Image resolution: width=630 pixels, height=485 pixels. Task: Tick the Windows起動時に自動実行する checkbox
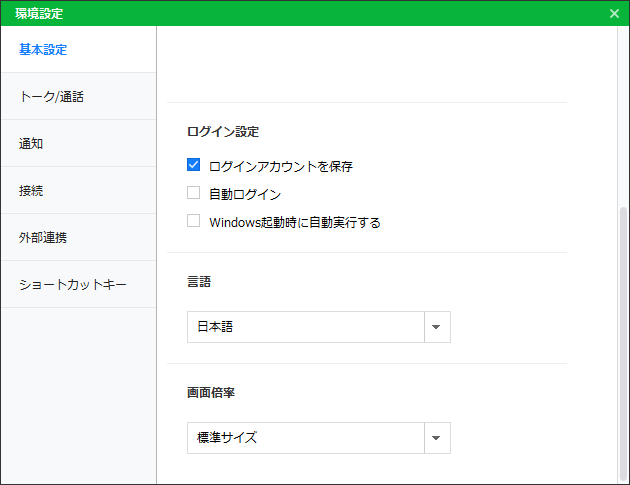(194, 222)
